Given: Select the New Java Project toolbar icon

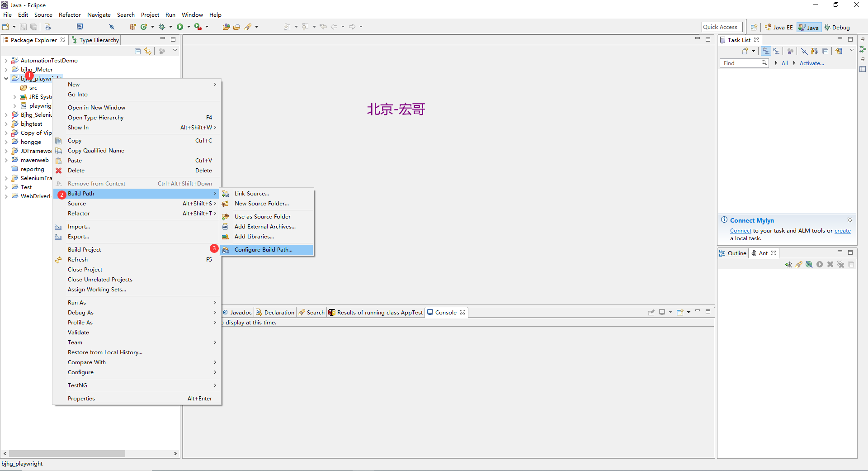Looking at the screenshot, I should click(x=132, y=26).
